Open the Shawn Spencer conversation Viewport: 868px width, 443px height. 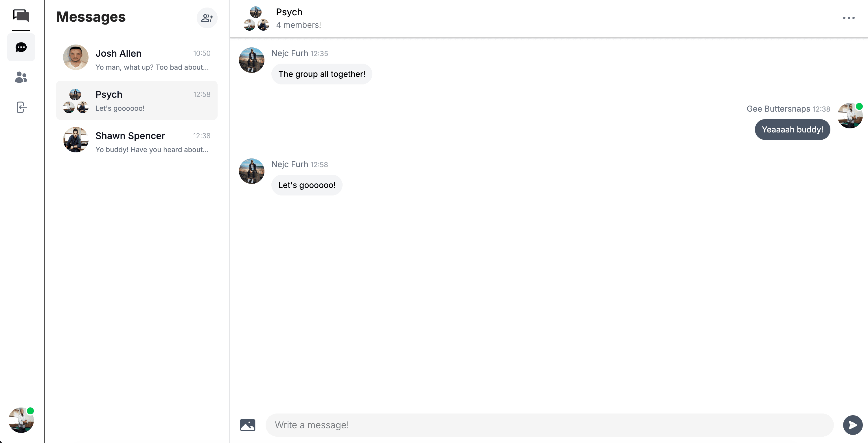pos(137,141)
